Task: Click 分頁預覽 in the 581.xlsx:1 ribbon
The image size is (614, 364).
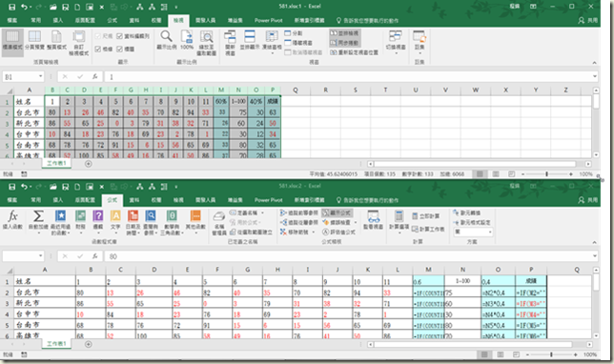Action: 34,41
